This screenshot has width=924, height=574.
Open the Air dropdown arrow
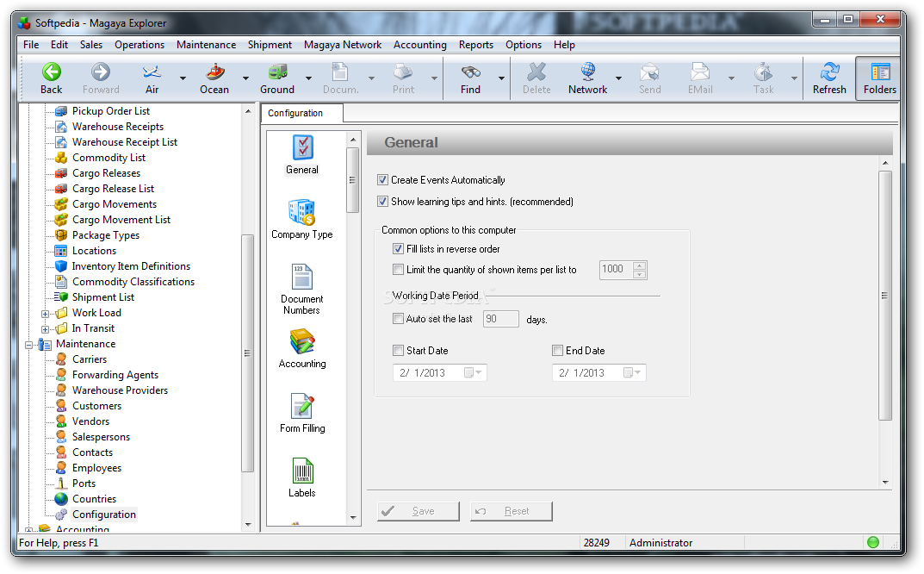point(183,78)
